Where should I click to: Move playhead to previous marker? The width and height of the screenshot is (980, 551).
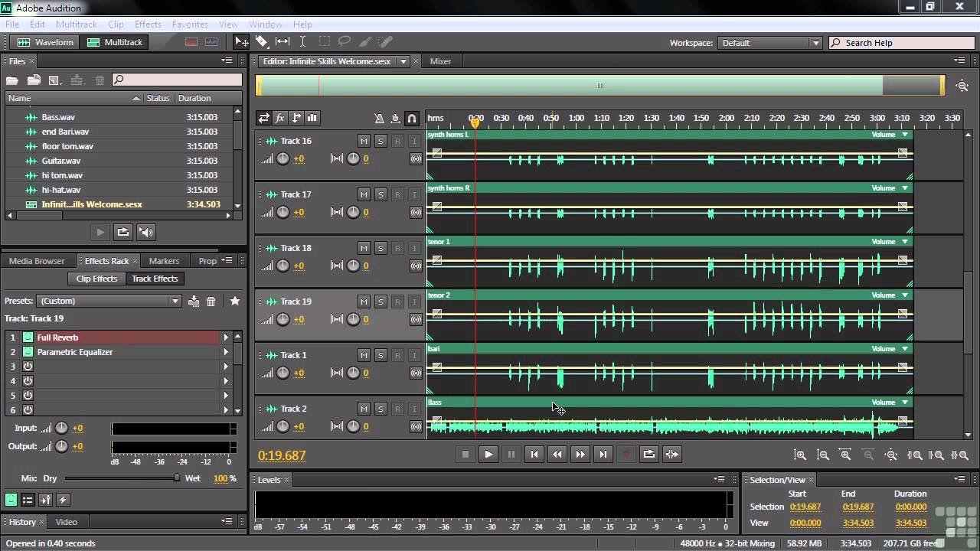click(x=534, y=454)
